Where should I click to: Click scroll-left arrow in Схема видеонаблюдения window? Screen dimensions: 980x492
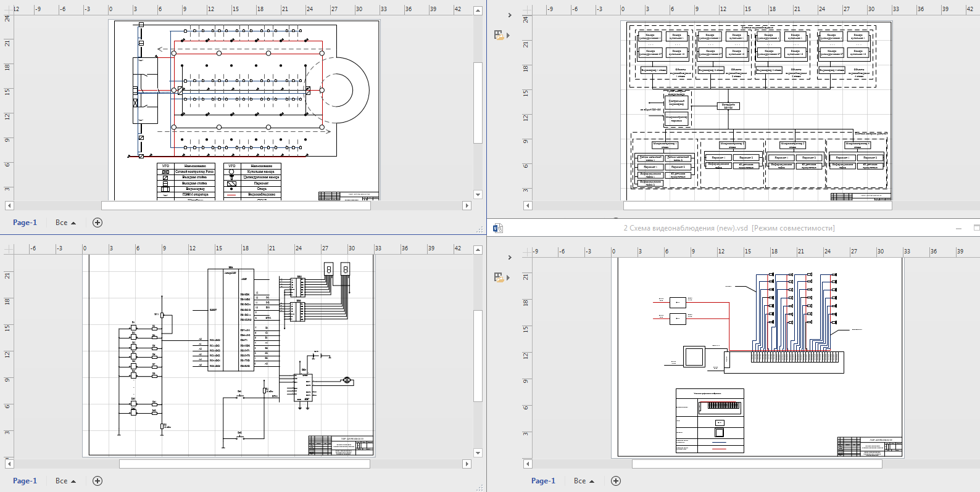point(528,464)
